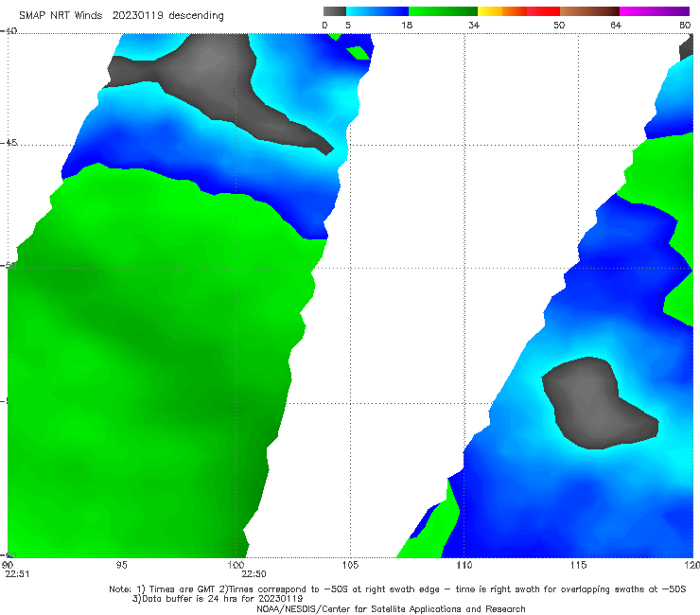Click the red segment of the color scale
Image resolution: width=700 pixels, height=615 pixels.
[543, 11]
